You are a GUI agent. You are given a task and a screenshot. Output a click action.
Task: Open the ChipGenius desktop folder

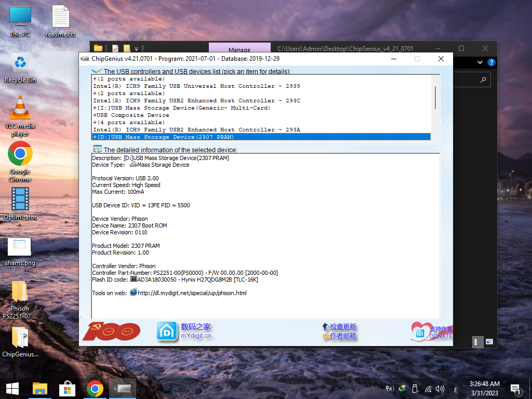click(x=20, y=342)
